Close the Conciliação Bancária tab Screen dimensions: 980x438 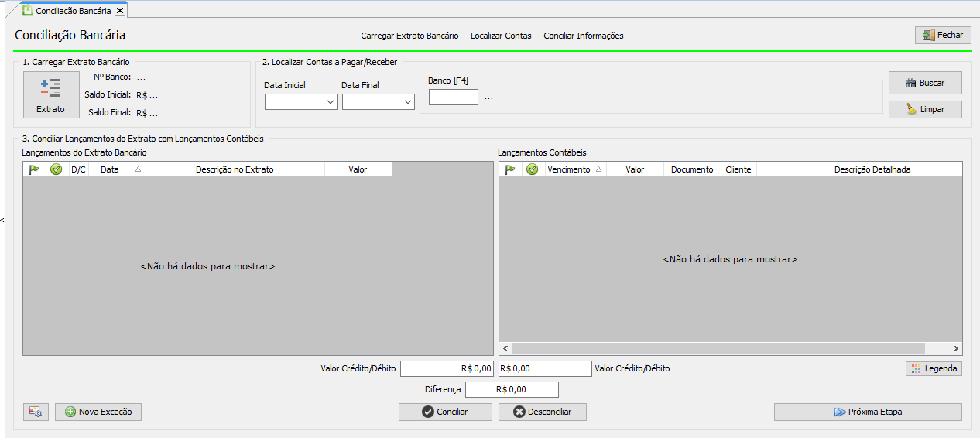(x=120, y=11)
